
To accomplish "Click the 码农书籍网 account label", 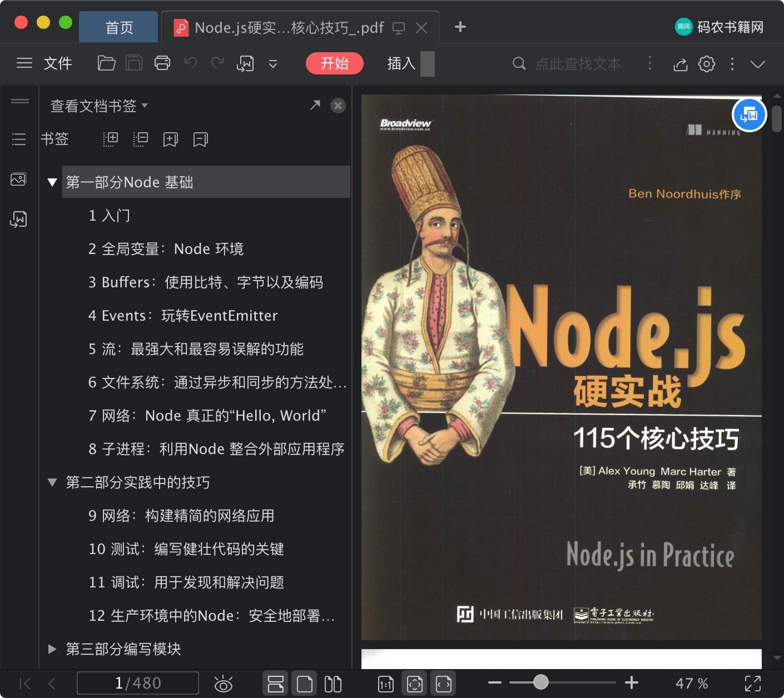I will click(x=730, y=27).
